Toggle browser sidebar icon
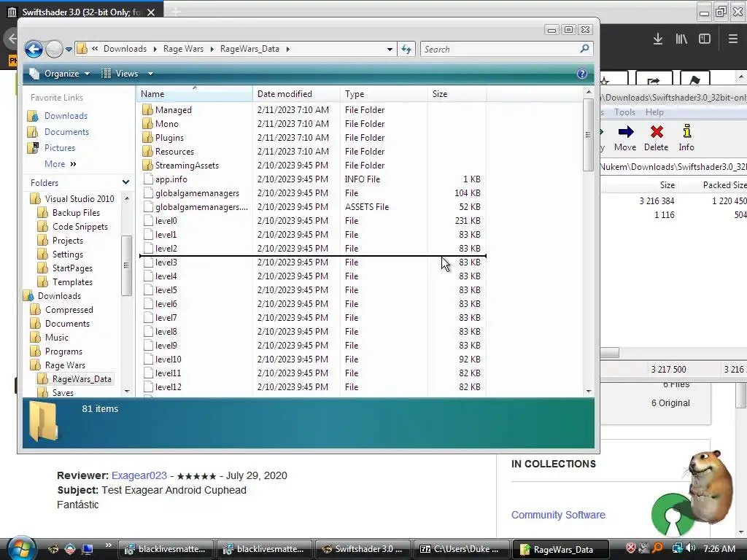 [705, 39]
